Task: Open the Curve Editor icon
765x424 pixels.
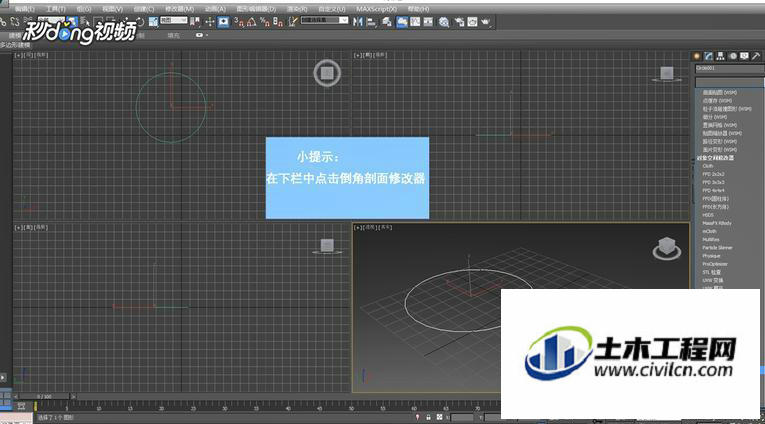Action: coord(415,22)
